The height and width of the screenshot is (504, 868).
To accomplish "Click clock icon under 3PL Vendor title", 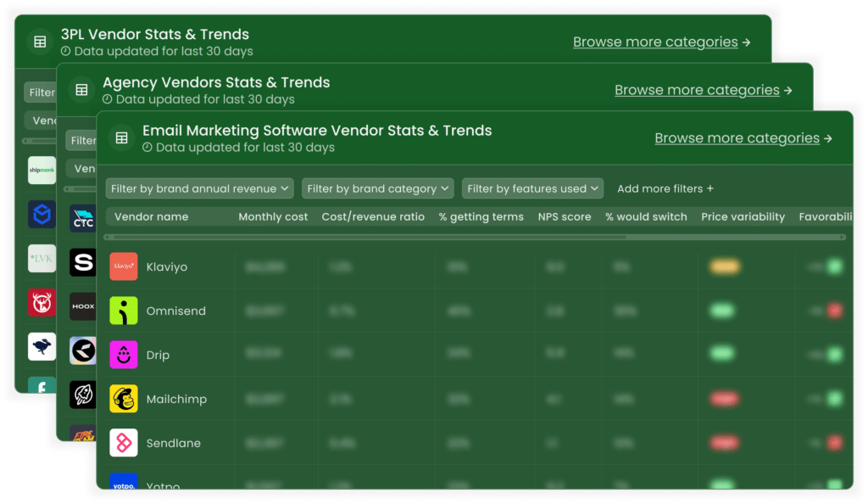I will [x=65, y=51].
